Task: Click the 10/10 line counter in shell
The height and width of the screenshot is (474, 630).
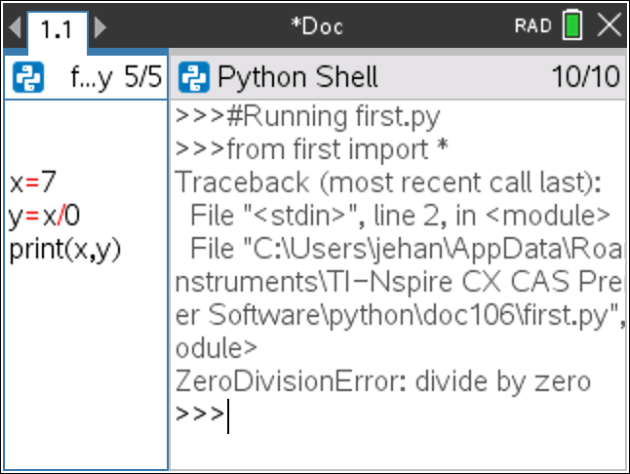Action: (x=586, y=76)
